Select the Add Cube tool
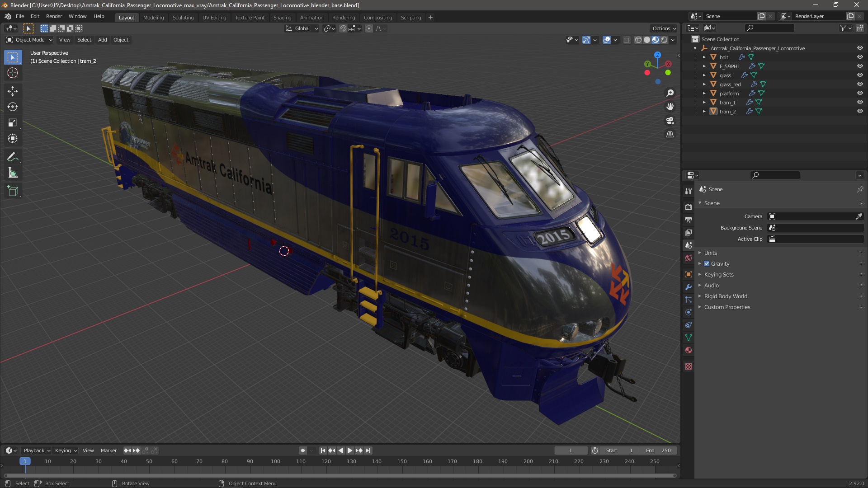 (13, 191)
